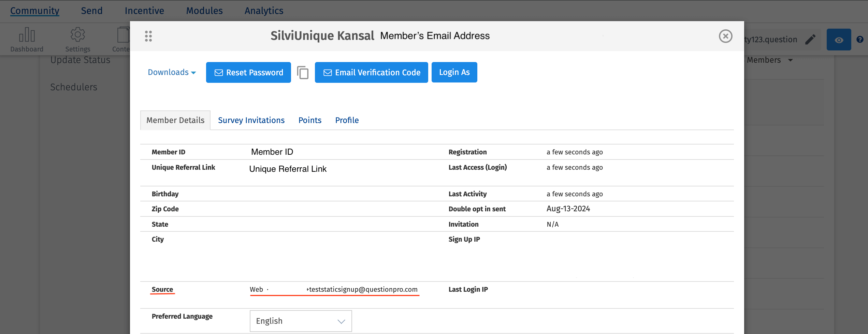Close the member details dialog
Image resolution: width=868 pixels, height=334 pixels.
click(x=725, y=36)
